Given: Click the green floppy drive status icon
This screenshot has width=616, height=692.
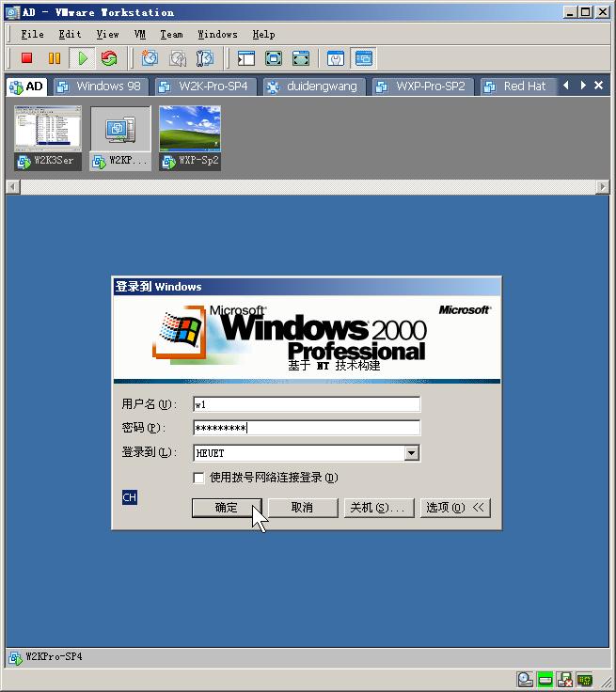Looking at the screenshot, I should (x=545, y=680).
